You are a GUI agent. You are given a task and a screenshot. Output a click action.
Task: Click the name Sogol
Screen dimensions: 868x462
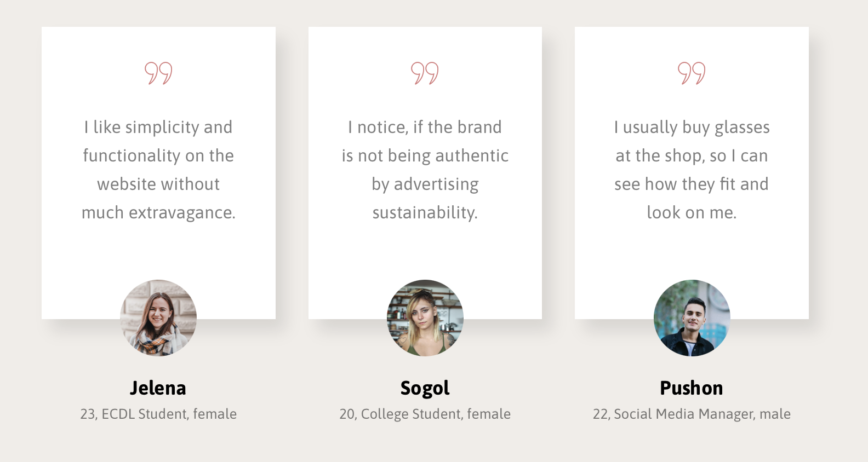tap(425, 388)
